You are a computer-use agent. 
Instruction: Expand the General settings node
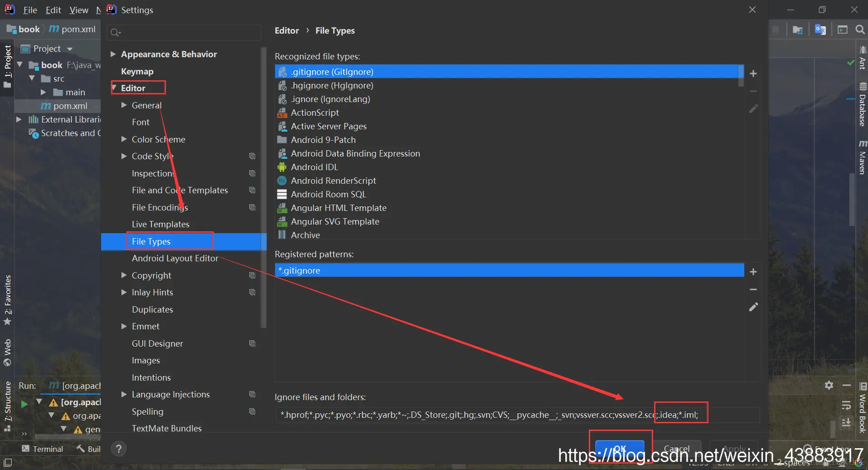tap(124, 105)
